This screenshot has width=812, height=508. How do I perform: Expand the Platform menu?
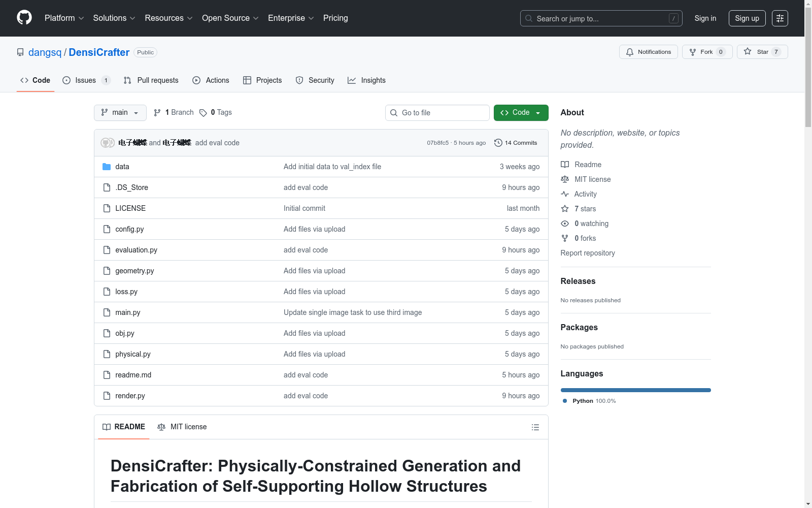[x=64, y=18]
